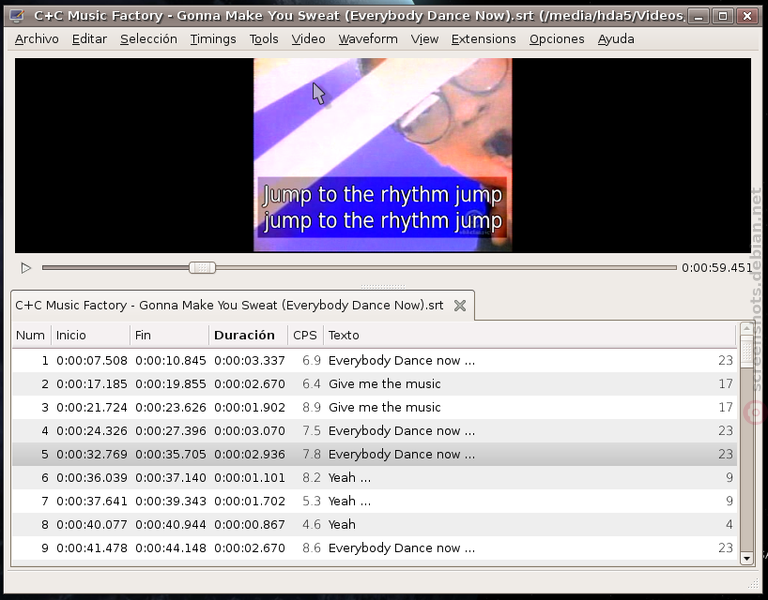The height and width of the screenshot is (600, 768).
Task: Select subtitle row 7 Yeah ...
Action: (374, 501)
